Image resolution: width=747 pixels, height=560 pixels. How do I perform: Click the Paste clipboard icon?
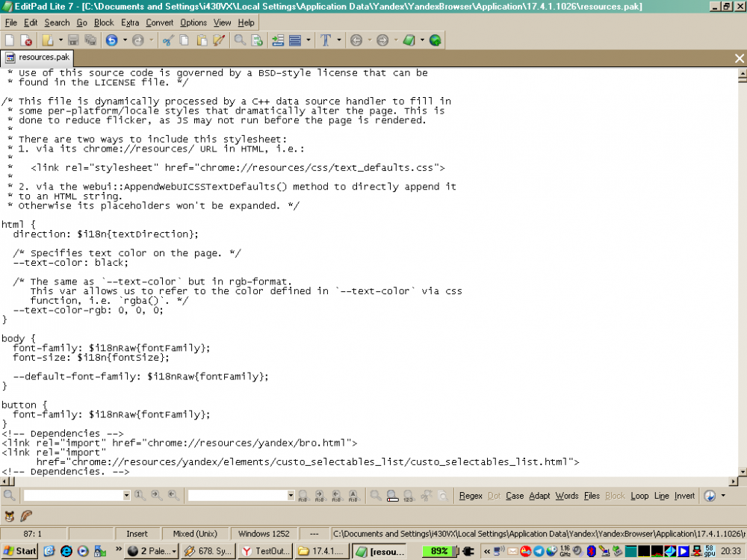[x=202, y=40]
